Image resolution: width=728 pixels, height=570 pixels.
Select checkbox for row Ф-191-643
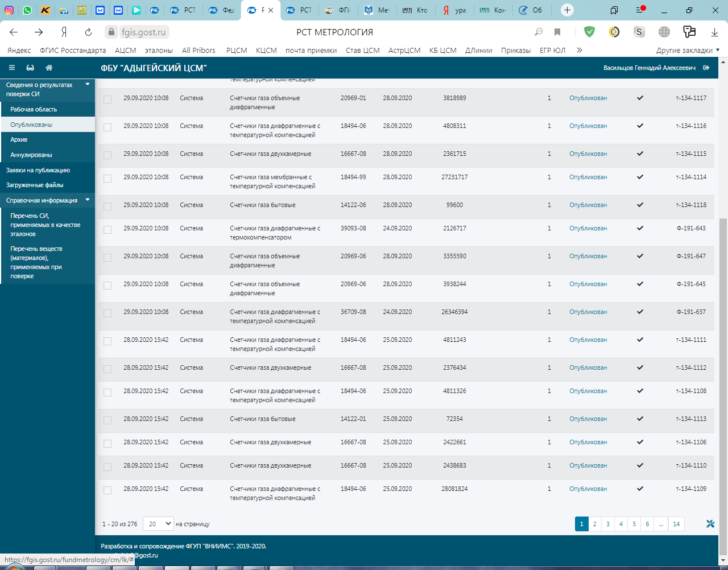pyautogui.click(x=107, y=230)
